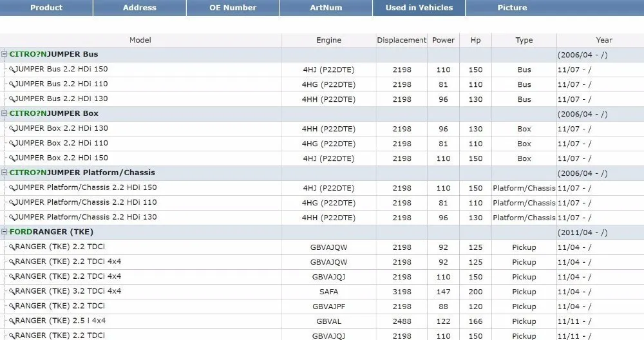Click the CITRO?NJUMPER Box group title
Screen dimensions: 644x340
point(54,113)
